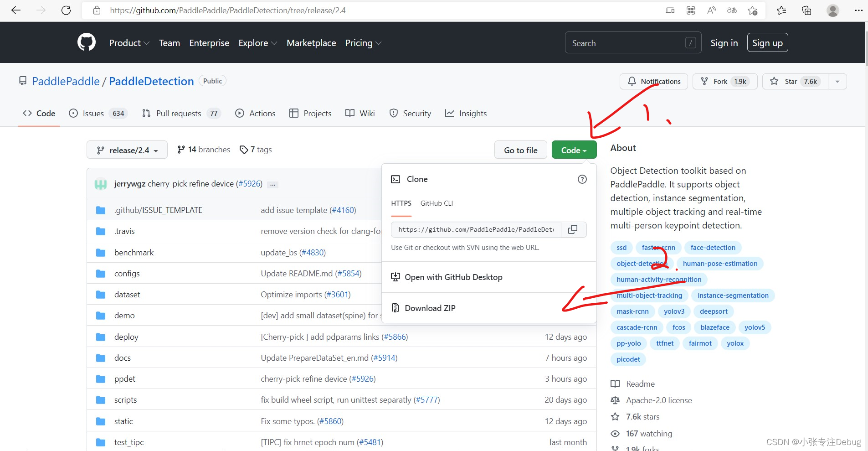Click the 14 branches link
This screenshot has width=868, height=451.
204,150
